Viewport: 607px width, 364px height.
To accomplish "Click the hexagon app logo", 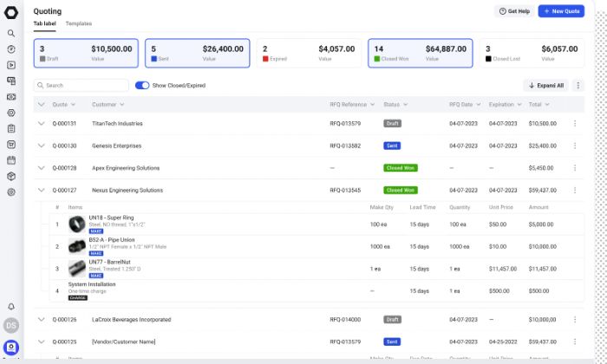I will 11,12.
